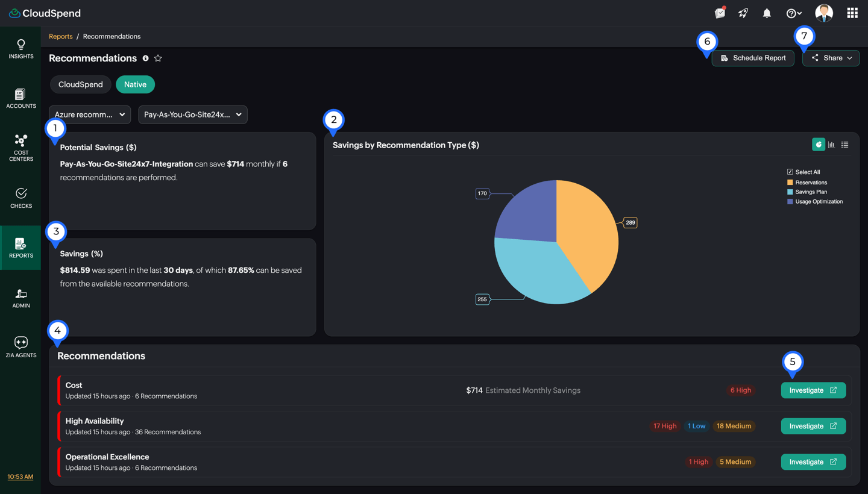
Task: Click the $714 Estimated Monthly Savings text
Action: (x=523, y=390)
